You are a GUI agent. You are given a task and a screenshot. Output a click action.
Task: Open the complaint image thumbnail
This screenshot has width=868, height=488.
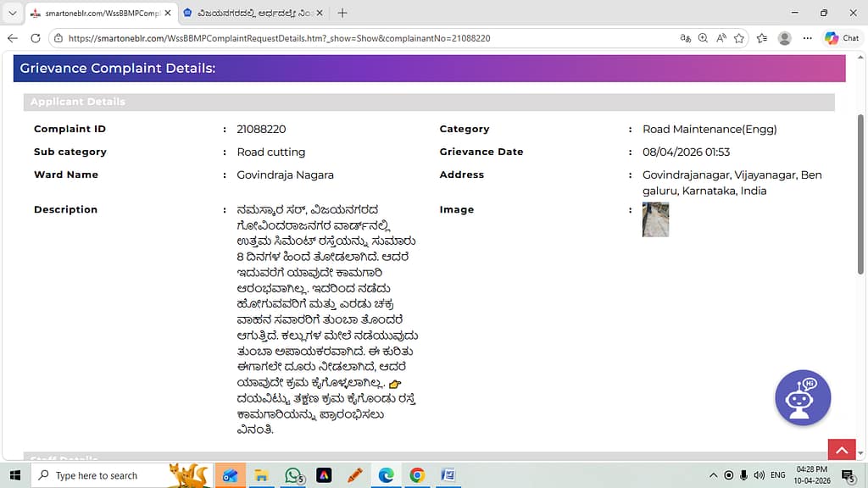(655, 219)
